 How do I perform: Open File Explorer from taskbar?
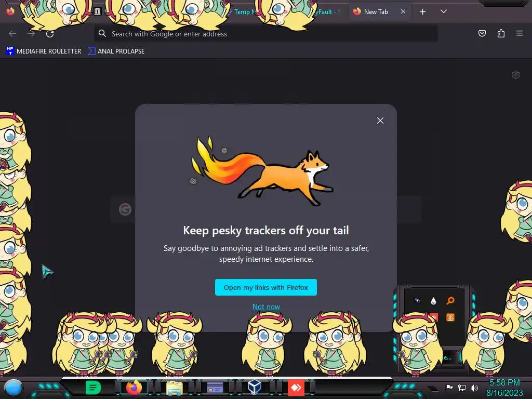pyautogui.click(x=175, y=388)
